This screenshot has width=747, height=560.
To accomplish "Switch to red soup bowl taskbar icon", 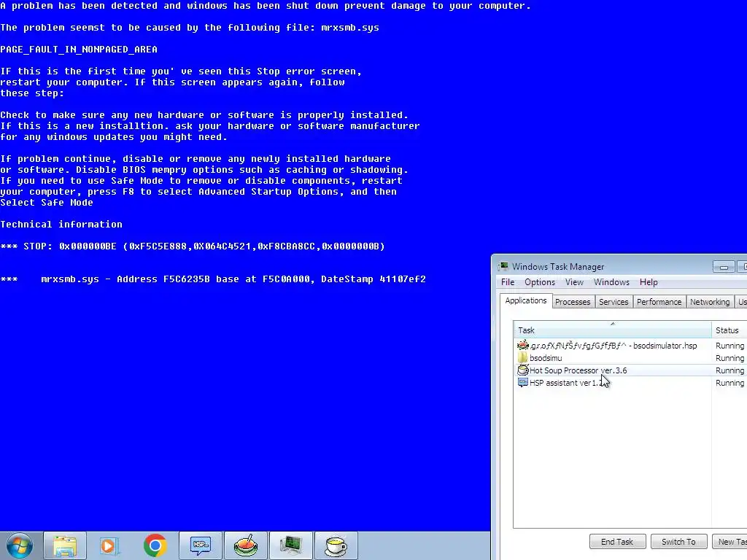I will coord(246,545).
